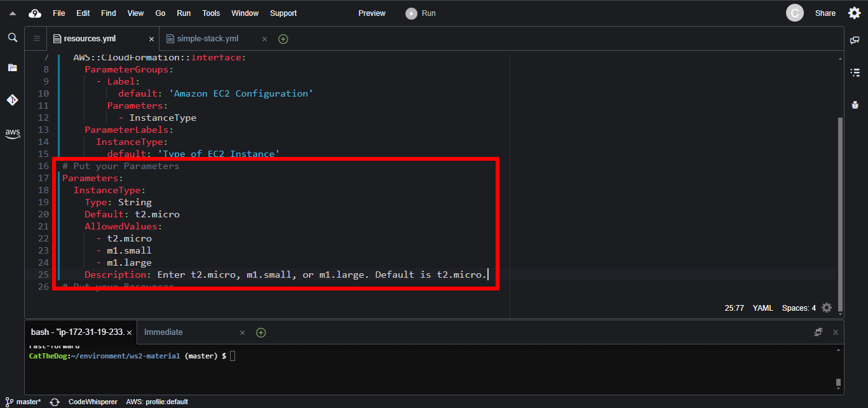Show the Outline panel on right sidebar

tap(855, 72)
